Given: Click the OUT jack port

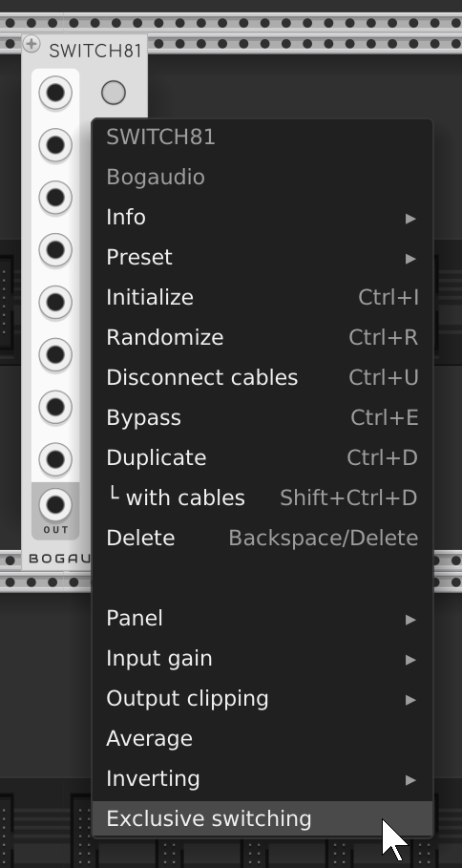Looking at the screenshot, I should tap(55, 504).
